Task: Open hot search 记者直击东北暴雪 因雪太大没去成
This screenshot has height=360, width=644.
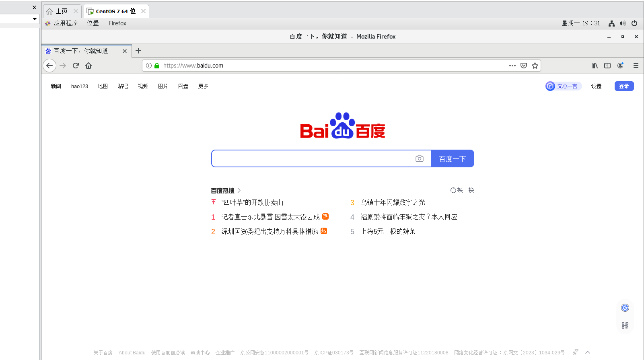Action: click(x=270, y=217)
